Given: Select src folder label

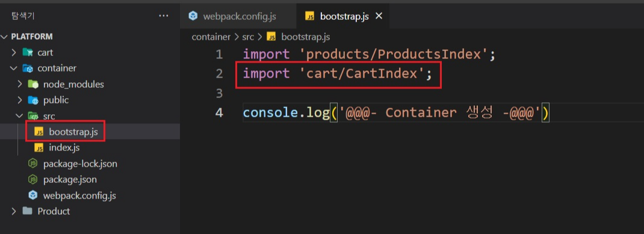Looking at the screenshot, I should click(x=49, y=116).
